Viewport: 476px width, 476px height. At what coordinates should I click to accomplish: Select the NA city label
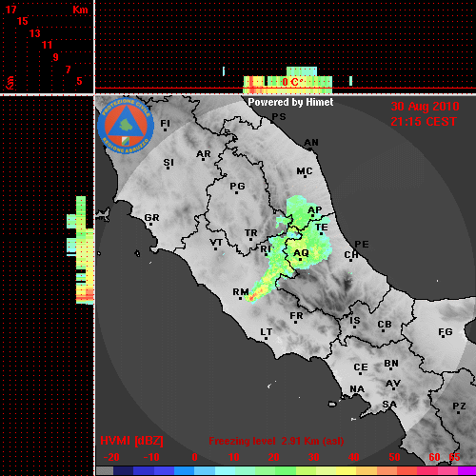point(357,388)
